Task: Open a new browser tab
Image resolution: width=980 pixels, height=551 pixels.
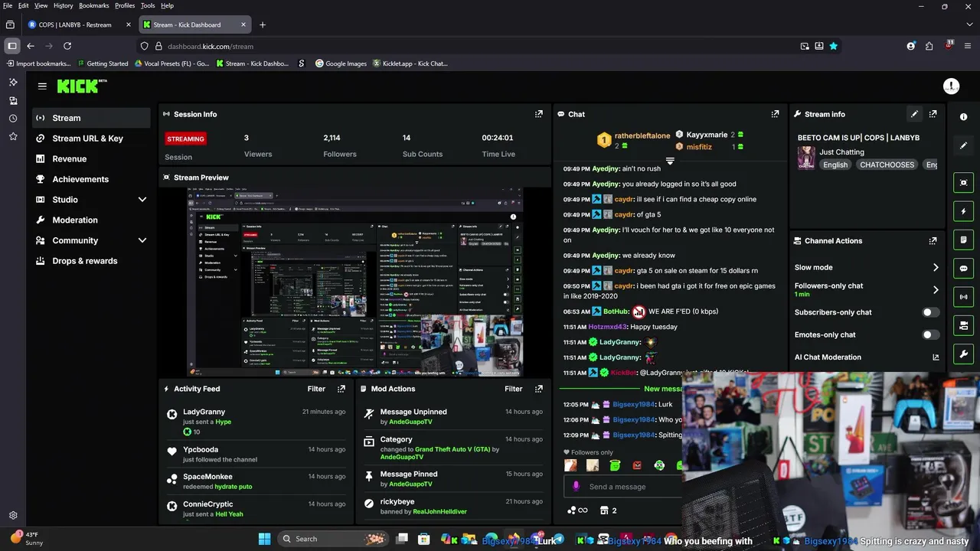Action: coord(263,24)
